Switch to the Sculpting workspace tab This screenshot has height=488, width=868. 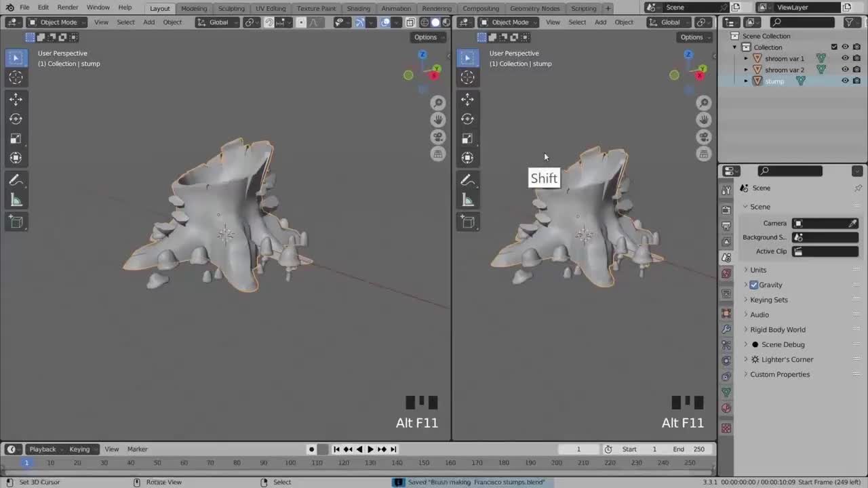(231, 8)
